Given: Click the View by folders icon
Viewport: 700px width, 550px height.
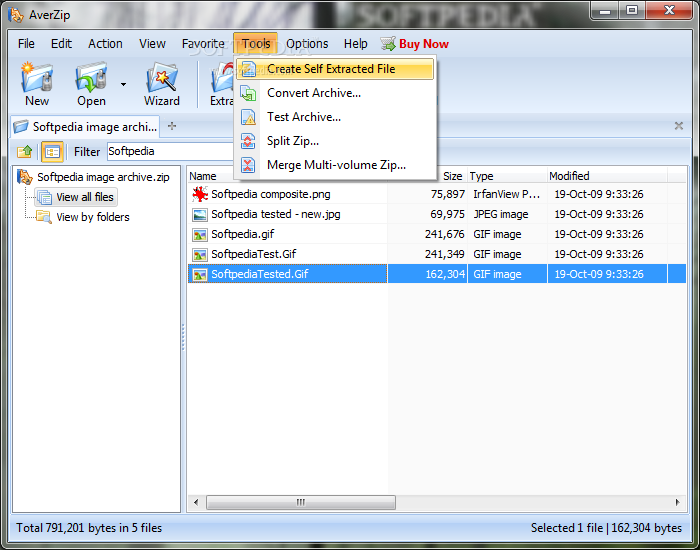Looking at the screenshot, I should [44, 217].
